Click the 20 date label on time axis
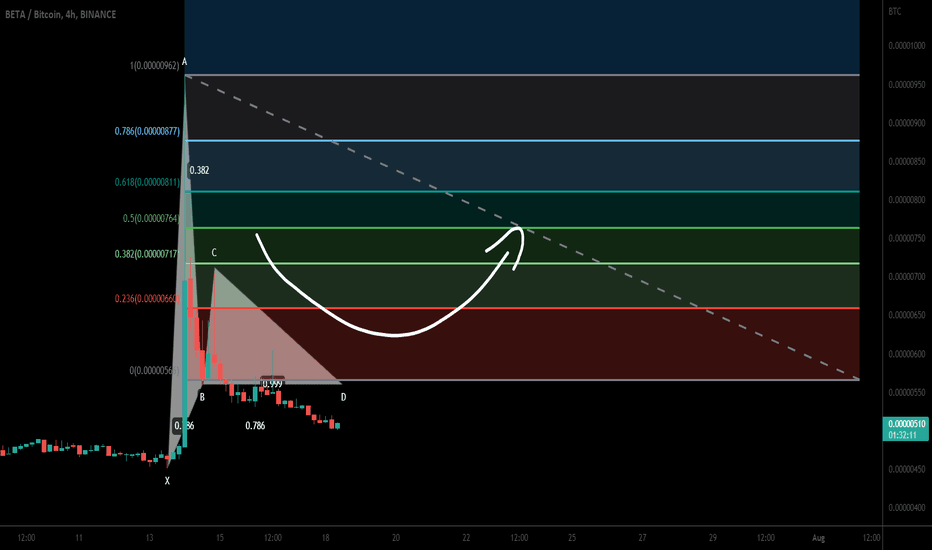932x550 pixels. pos(396,538)
